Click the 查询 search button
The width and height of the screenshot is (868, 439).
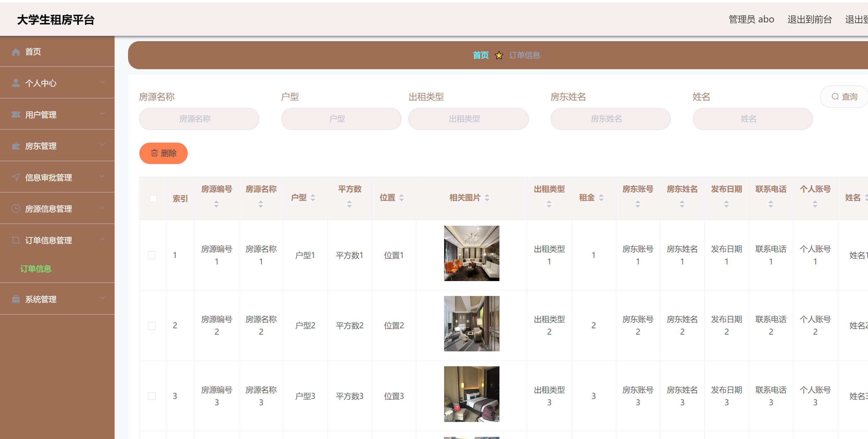[x=845, y=97]
